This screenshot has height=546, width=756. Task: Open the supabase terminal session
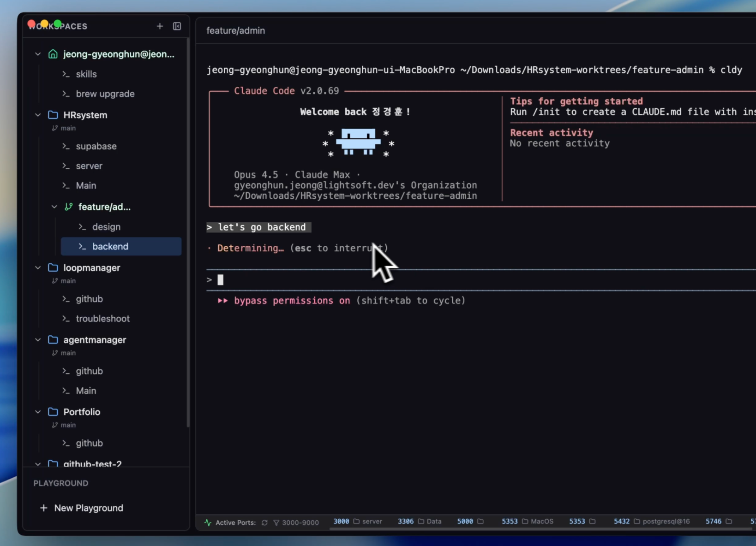(x=96, y=146)
